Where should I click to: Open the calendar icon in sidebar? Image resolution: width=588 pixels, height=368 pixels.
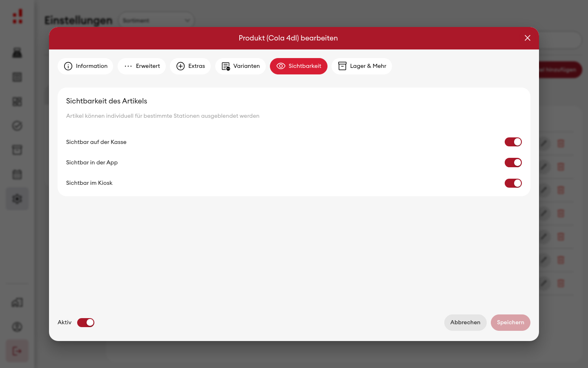coord(17,175)
